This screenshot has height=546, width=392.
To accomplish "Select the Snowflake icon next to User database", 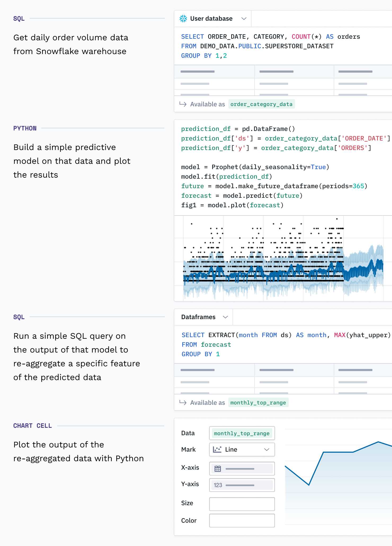I will coord(183,18).
